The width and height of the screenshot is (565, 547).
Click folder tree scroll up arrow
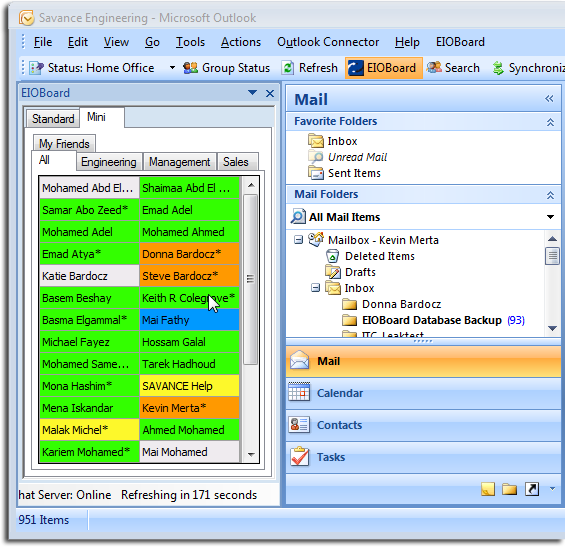[552, 239]
